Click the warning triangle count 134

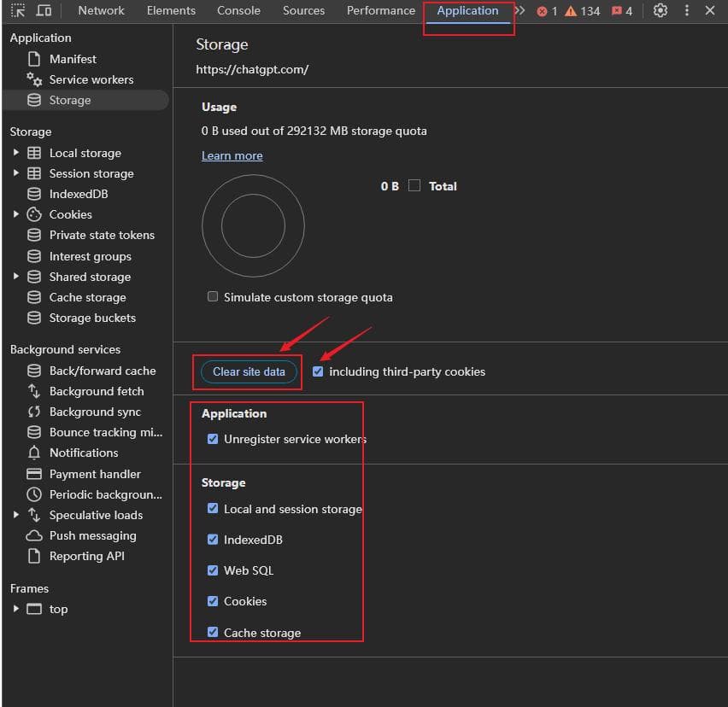click(582, 11)
